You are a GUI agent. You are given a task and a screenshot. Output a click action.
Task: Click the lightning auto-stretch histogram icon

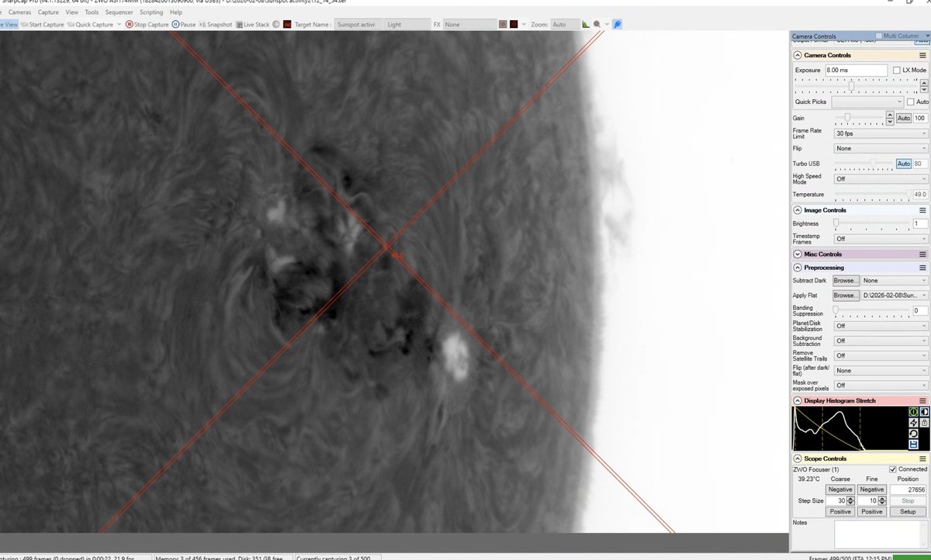tap(913, 423)
